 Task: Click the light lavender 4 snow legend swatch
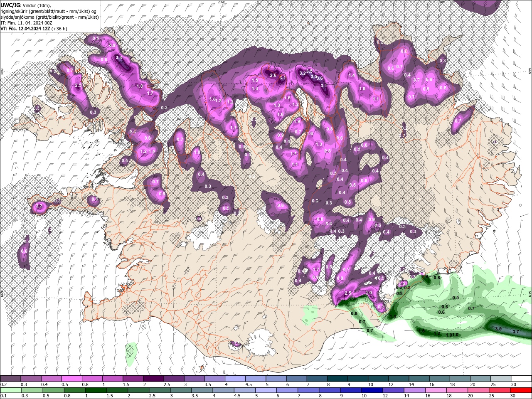click(x=234, y=379)
